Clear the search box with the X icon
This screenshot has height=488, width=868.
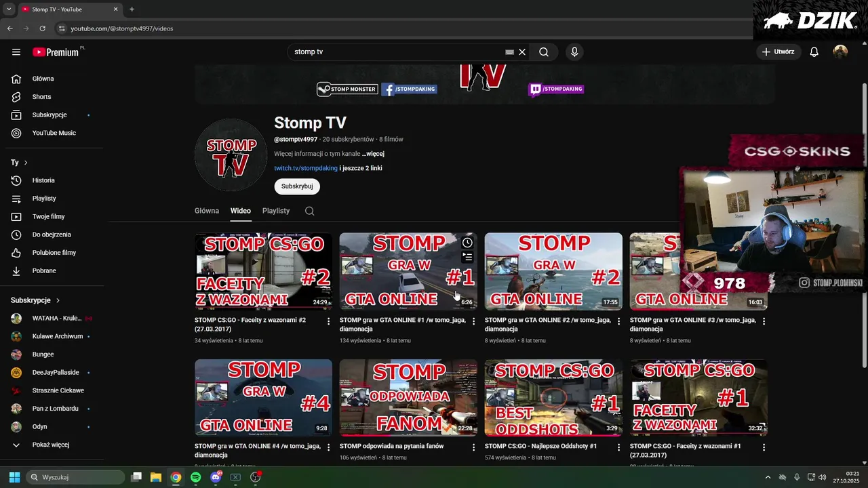[522, 52]
